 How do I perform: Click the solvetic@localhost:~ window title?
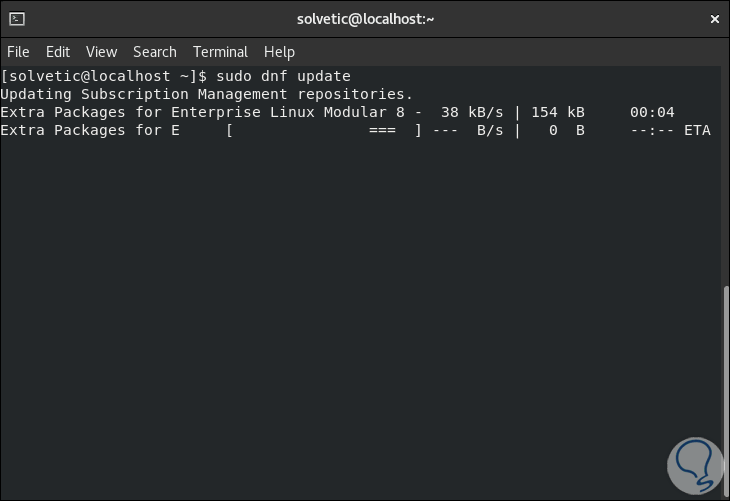(x=365, y=18)
